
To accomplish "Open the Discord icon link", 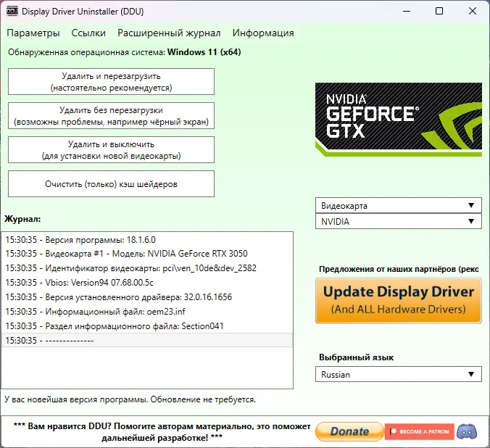I will pyautogui.click(x=467, y=431).
